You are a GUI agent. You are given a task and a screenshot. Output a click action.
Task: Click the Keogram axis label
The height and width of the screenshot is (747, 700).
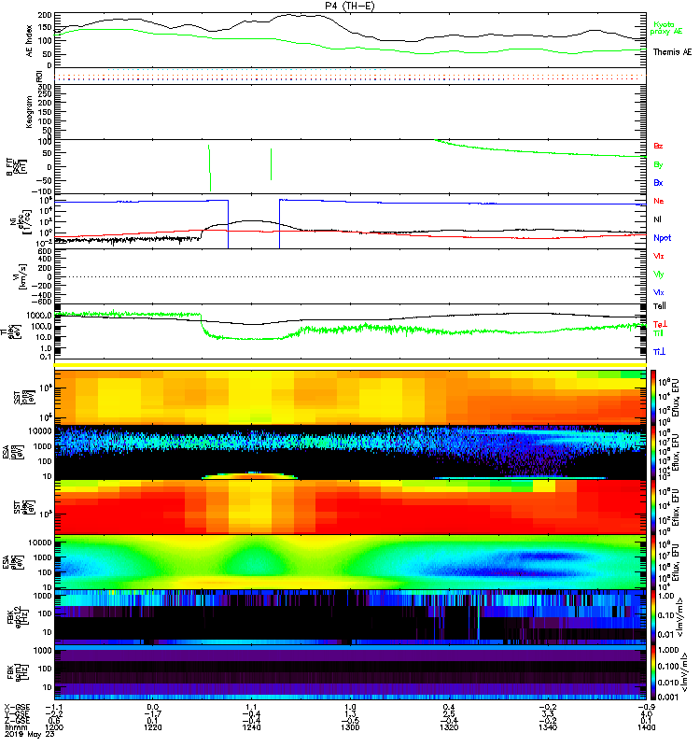(29, 111)
